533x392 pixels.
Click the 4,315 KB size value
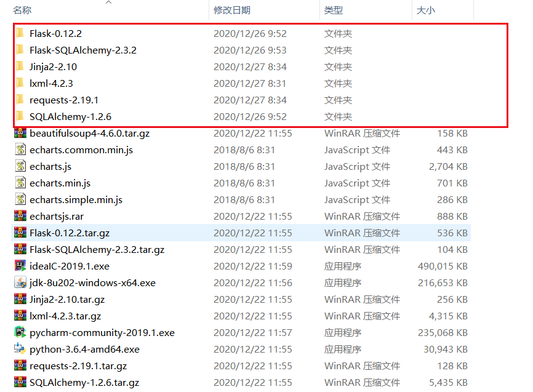448,316
